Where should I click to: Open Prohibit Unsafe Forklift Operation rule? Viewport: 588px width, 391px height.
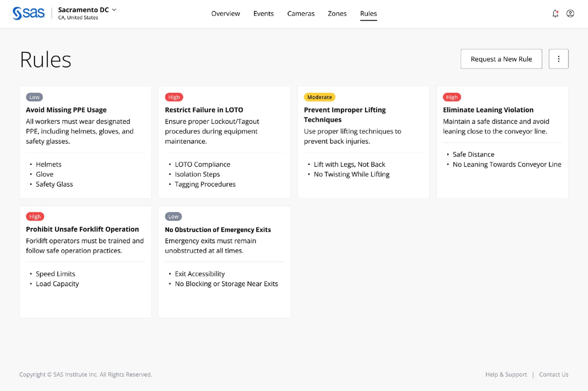click(x=82, y=229)
